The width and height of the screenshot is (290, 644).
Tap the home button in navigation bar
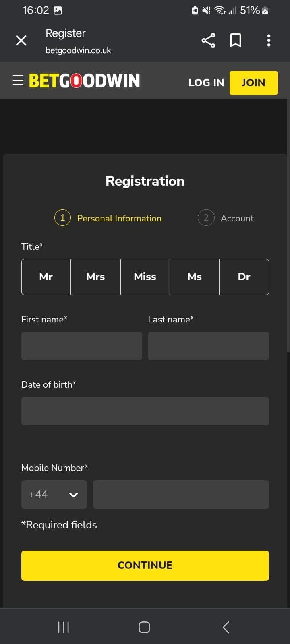(x=145, y=627)
